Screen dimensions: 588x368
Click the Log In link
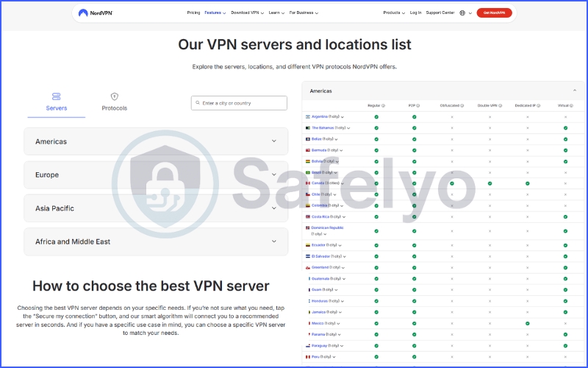(x=415, y=13)
